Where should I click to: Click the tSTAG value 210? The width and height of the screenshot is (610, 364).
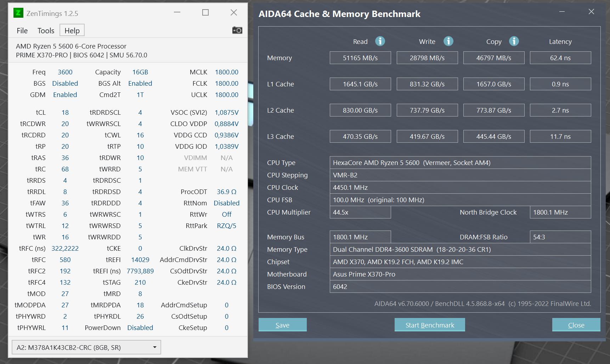[x=140, y=282]
